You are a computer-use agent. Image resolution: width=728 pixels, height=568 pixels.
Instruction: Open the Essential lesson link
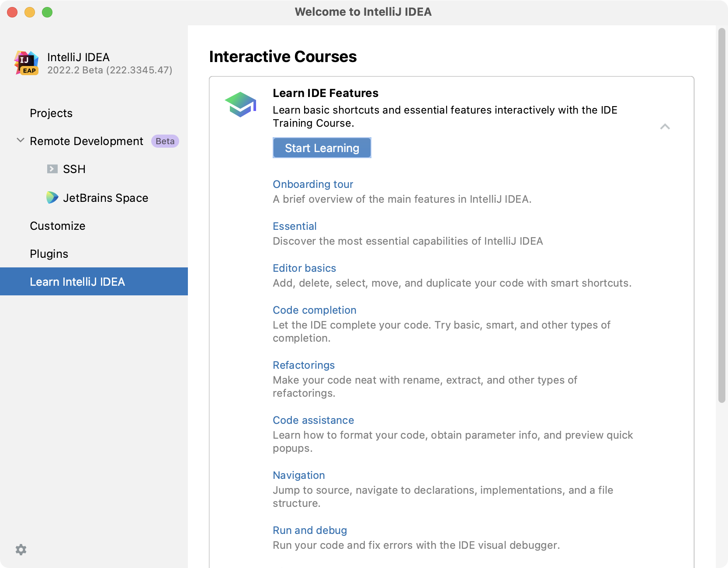[x=295, y=226]
